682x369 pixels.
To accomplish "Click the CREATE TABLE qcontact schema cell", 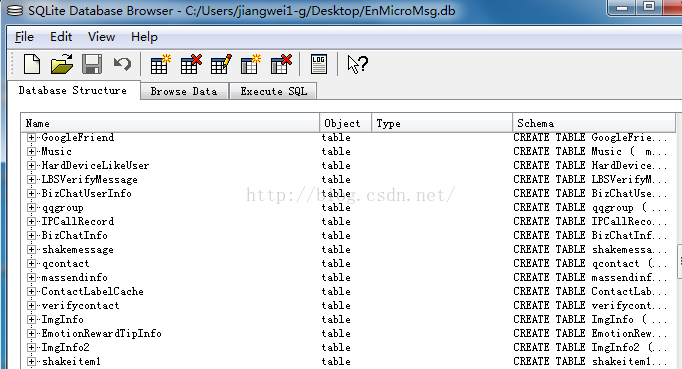I will [590, 263].
